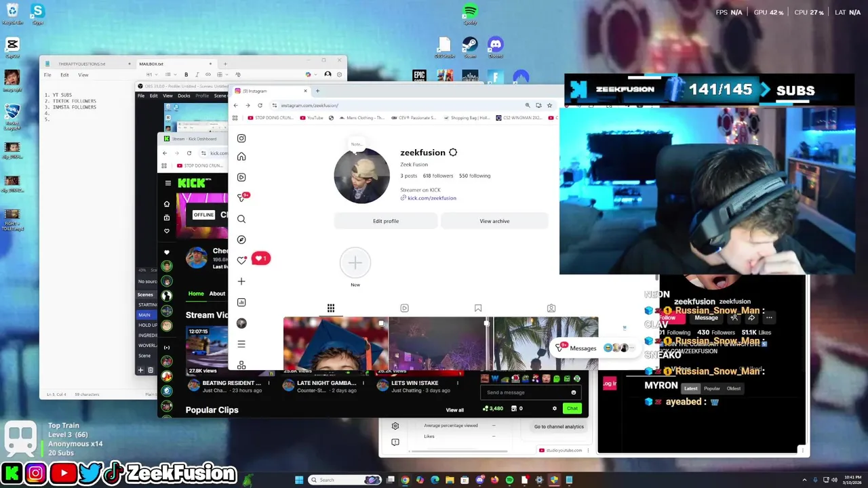Open Instagram Home in the sidebar

pyautogui.click(x=241, y=157)
